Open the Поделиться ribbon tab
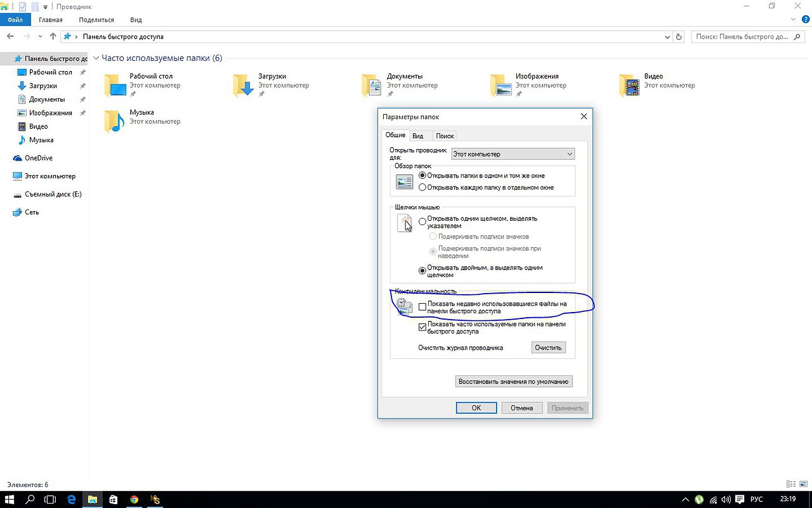 (96, 20)
